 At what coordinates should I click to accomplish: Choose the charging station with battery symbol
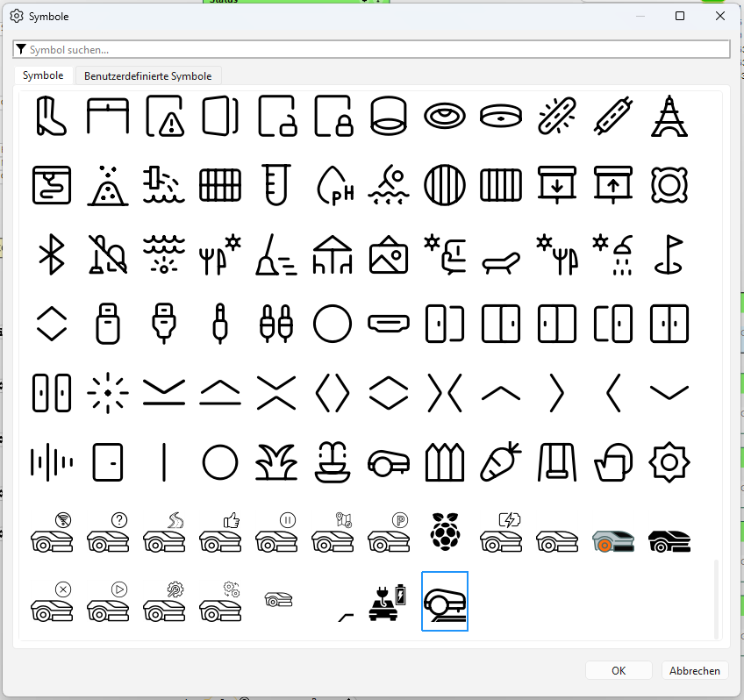coord(389,602)
